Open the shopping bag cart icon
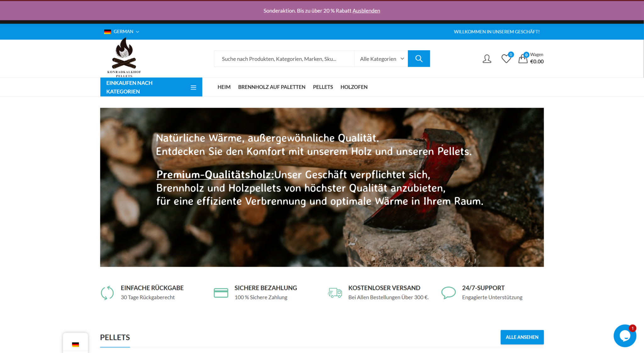 523,59
